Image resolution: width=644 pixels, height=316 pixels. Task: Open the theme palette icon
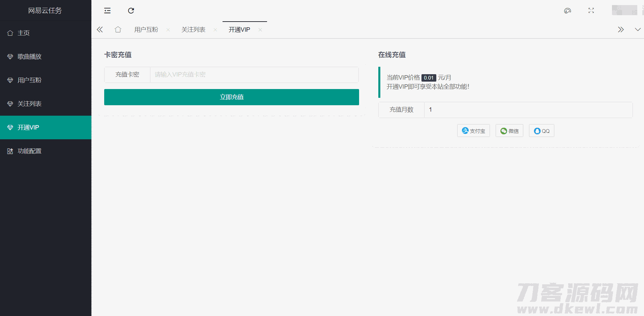pyautogui.click(x=567, y=11)
